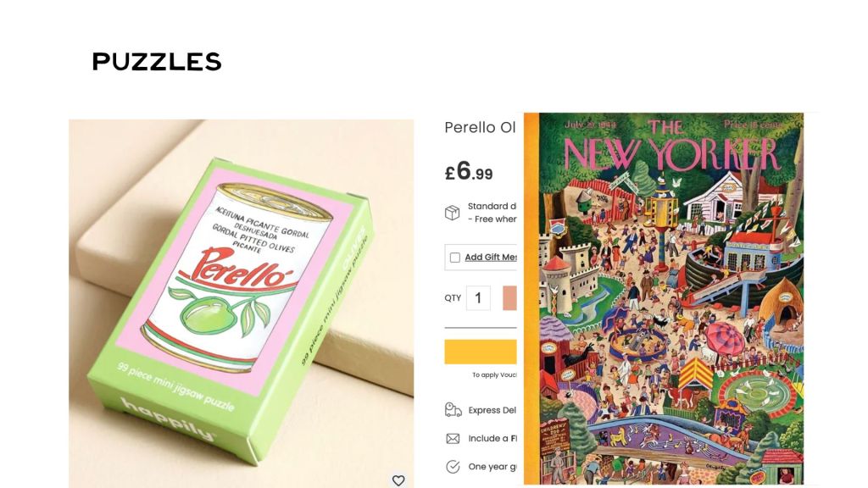Click the £6.99 price label
Screen dimensions: 868x488
coord(468,171)
